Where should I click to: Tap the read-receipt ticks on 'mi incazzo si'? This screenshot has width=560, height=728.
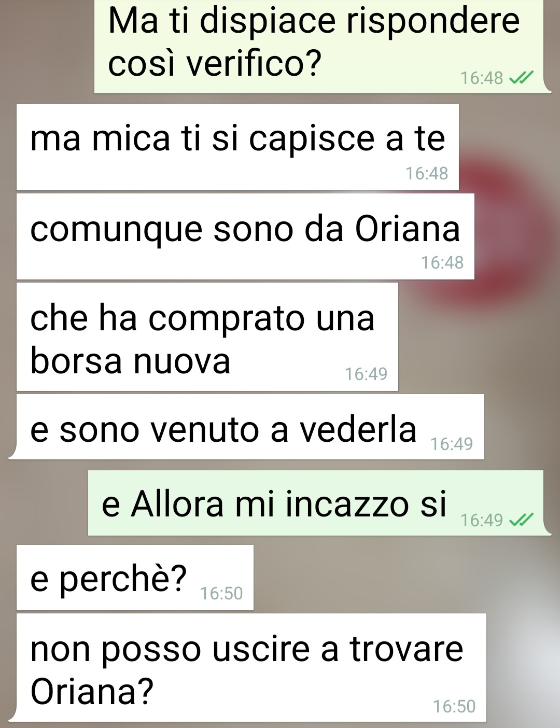point(521,520)
